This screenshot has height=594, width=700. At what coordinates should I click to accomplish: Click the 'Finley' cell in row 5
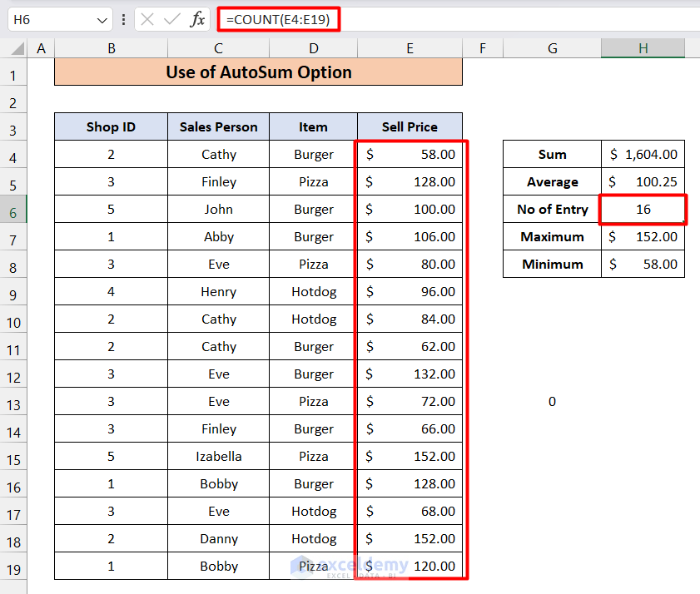(218, 181)
